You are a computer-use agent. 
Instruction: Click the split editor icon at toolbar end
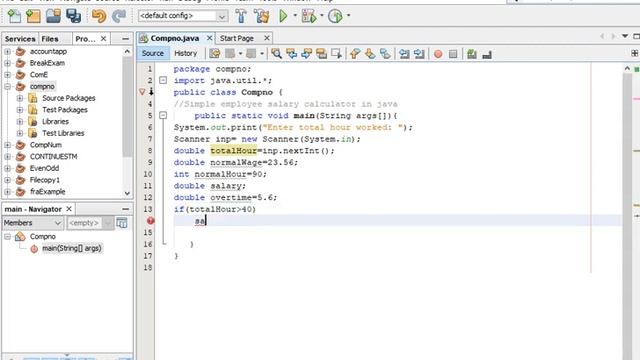click(635, 53)
